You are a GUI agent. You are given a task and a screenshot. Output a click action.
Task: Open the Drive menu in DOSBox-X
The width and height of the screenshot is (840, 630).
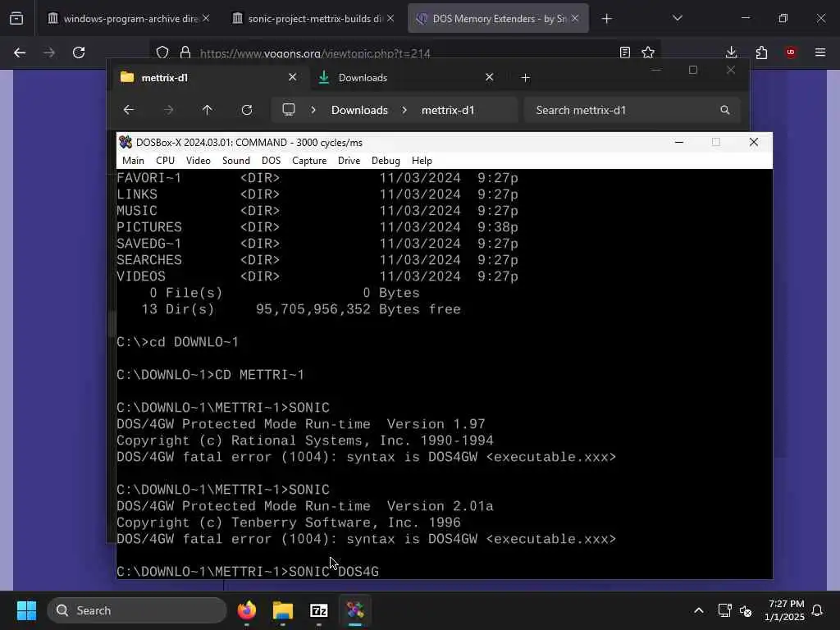click(x=349, y=161)
